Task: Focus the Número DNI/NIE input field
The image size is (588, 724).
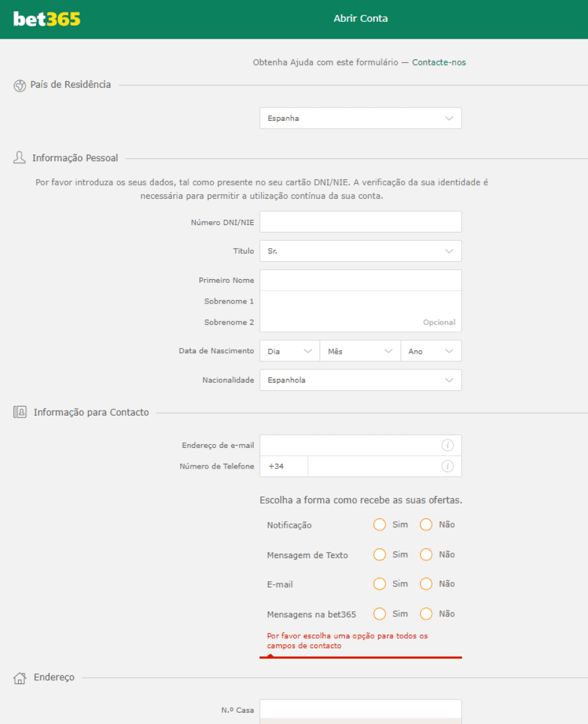Action: [x=361, y=222]
